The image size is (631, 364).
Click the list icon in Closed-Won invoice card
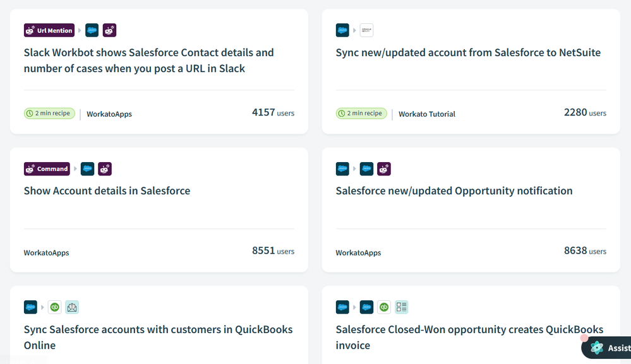(402, 307)
